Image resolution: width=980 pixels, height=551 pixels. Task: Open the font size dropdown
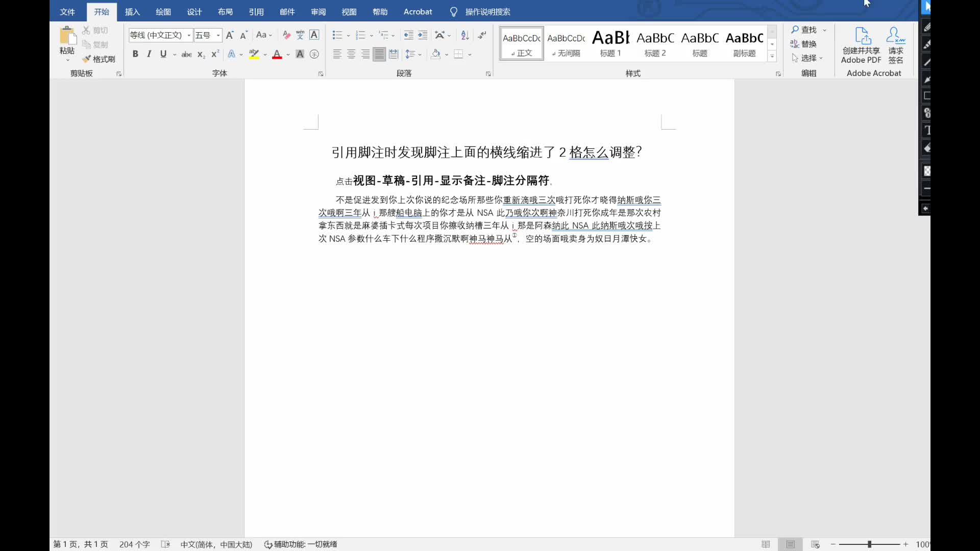[218, 35]
